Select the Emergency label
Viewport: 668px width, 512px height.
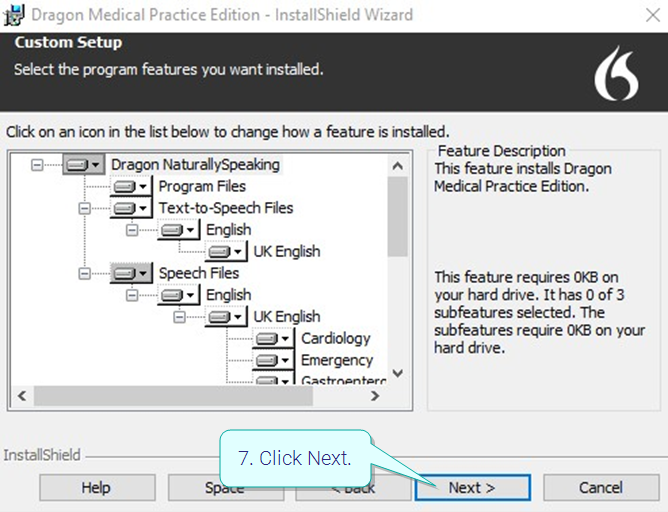pyautogui.click(x=337, y=360)
